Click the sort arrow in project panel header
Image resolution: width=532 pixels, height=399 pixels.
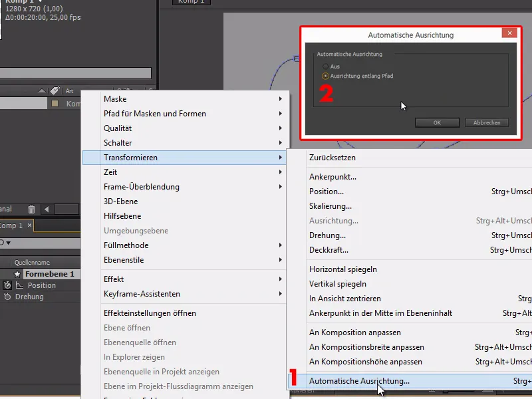coord(42,90)
